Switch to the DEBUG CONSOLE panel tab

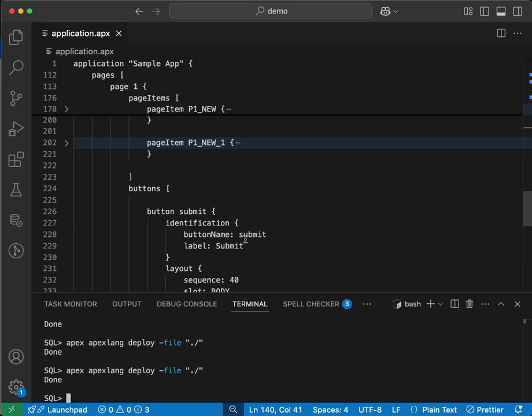coord(187,304)
